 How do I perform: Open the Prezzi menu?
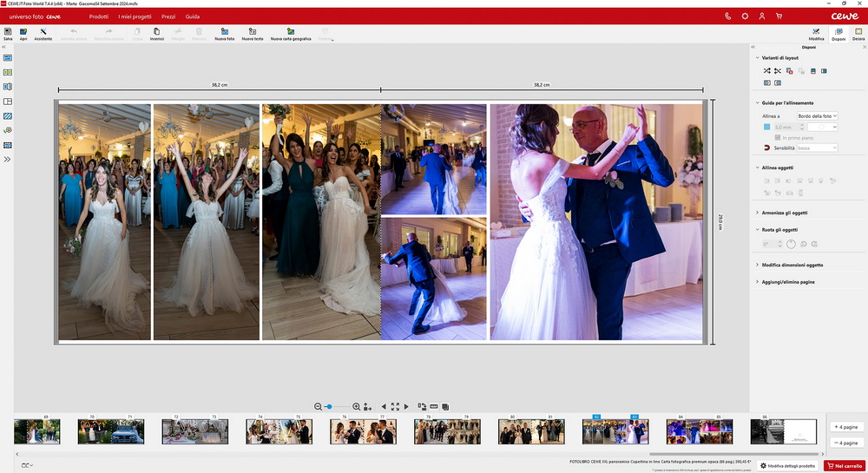click(x=168, y=16)
